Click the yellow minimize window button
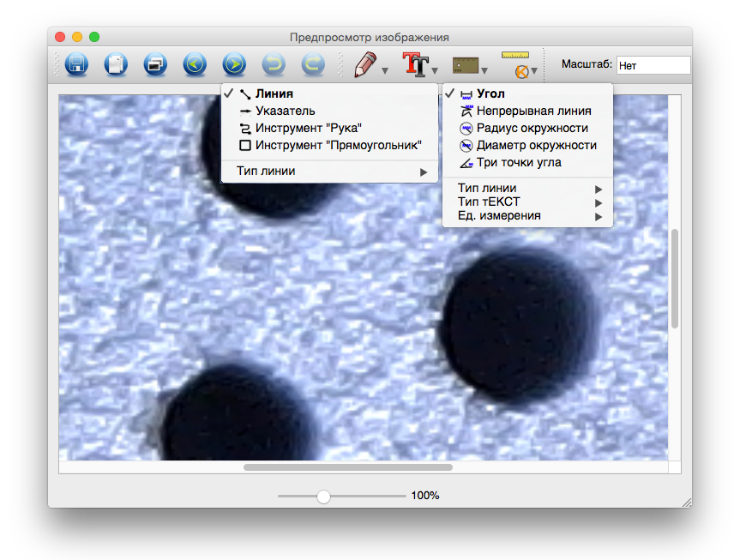The image size is (740, 560). (77, 37)
